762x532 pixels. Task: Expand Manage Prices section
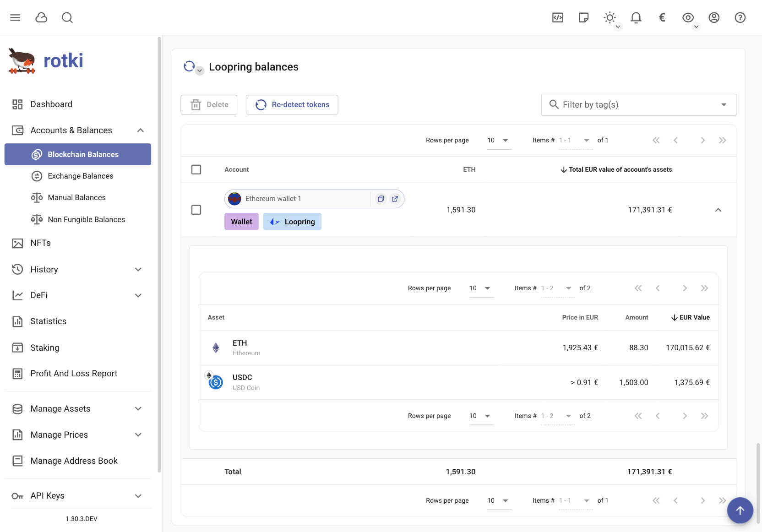click(138, 435)
